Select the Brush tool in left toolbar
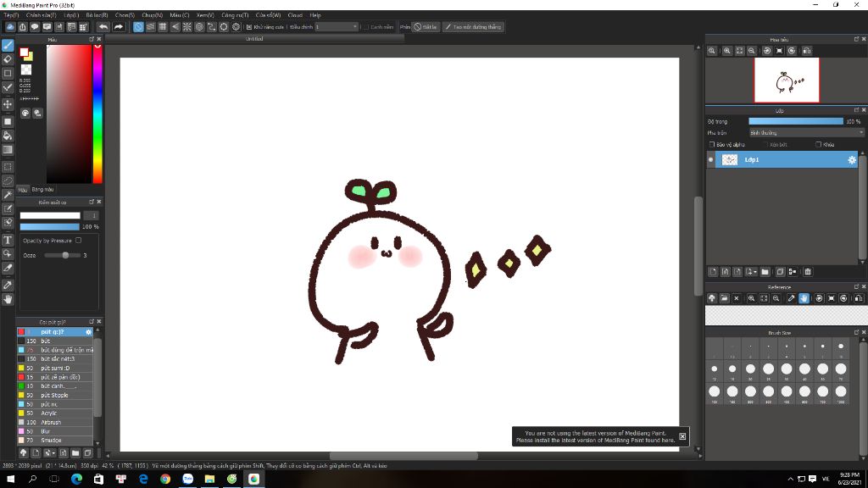 point(8,46)
